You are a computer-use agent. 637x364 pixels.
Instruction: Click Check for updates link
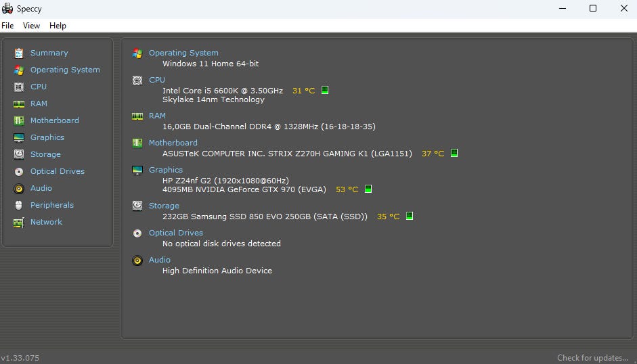click(x=592, y=358)
